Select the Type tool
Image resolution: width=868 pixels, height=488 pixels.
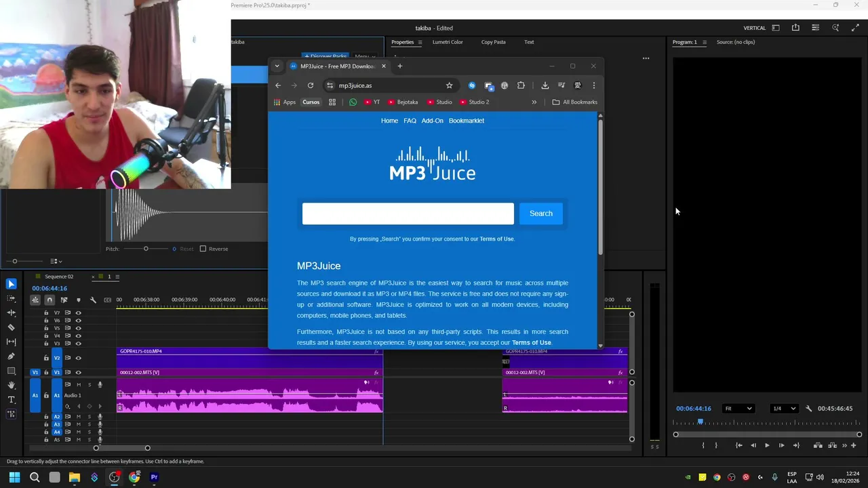11,400
